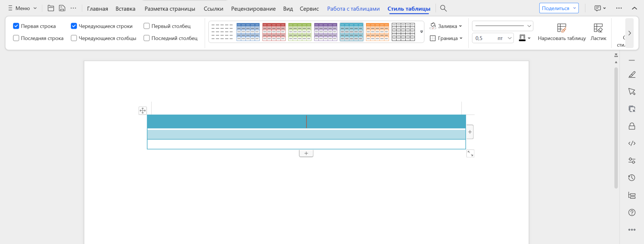The image size is (644, 244).
Task: Show more ribbon tools with right arrow
Action: [630, 33]
